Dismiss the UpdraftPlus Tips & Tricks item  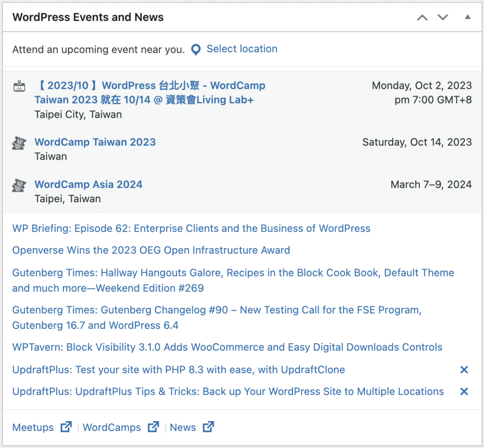pyautogui.click(x=464, y=392)
